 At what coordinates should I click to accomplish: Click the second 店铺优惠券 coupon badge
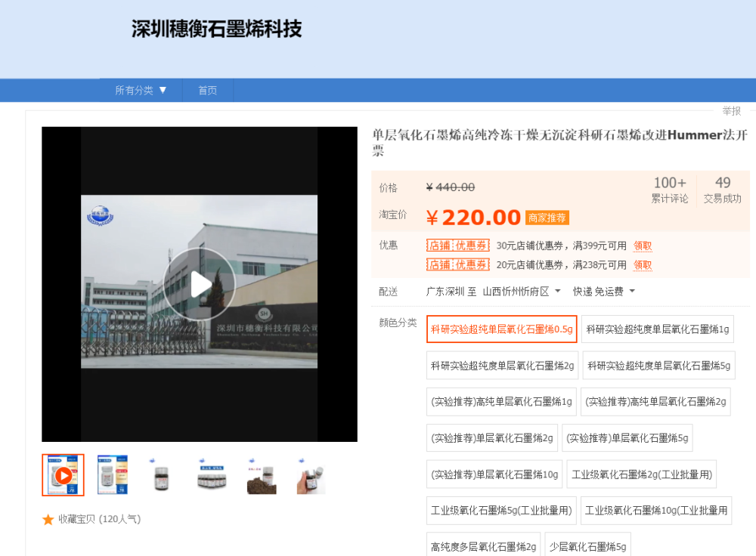coord(457,265)
